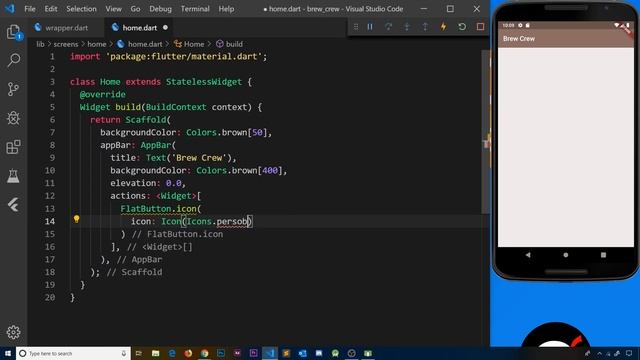Click the VS Code logo menu icon
Image resolution: width=640 pixels, height=360 pixels.
coord(10,9)
